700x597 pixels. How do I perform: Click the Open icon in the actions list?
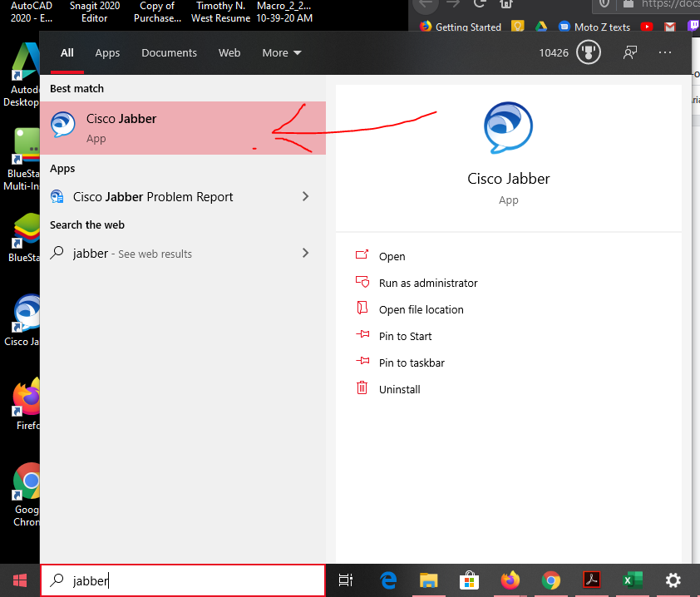point(362,255)
